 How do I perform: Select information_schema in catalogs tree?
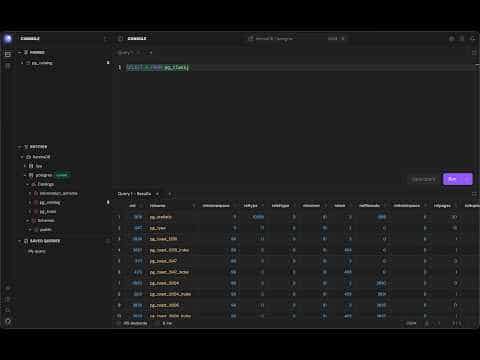[58, 193]
